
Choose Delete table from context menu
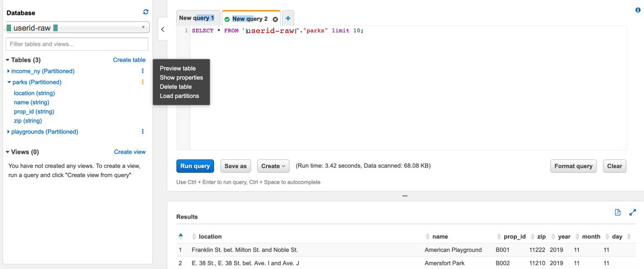[176, 86]
